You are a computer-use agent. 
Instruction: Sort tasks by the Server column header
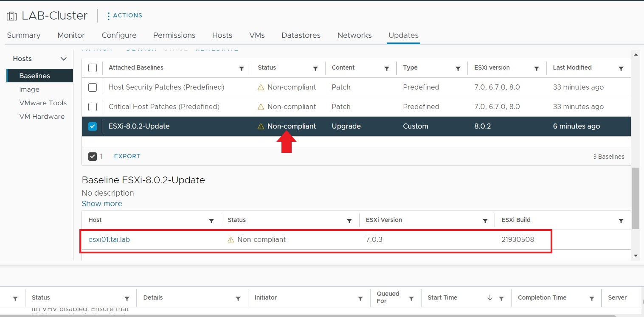pyautogui.click(x=617, y=297)
